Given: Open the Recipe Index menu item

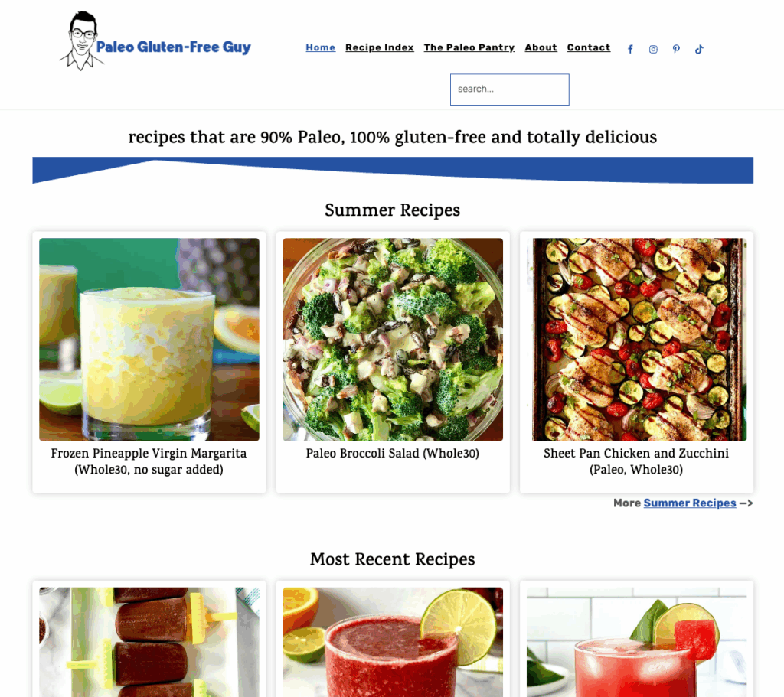Looking at the screenshot, I should pyautogui.click(x=380, y=47).
